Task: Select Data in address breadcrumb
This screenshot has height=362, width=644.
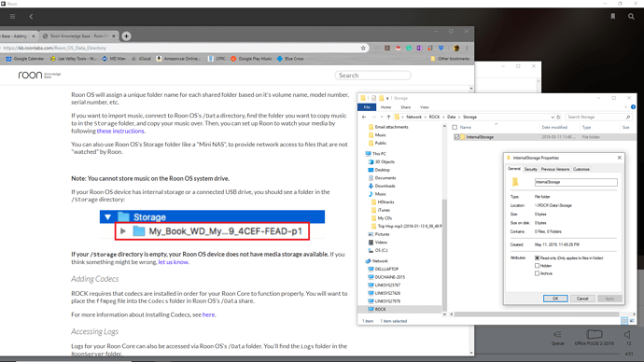Action: click(452, 117)
